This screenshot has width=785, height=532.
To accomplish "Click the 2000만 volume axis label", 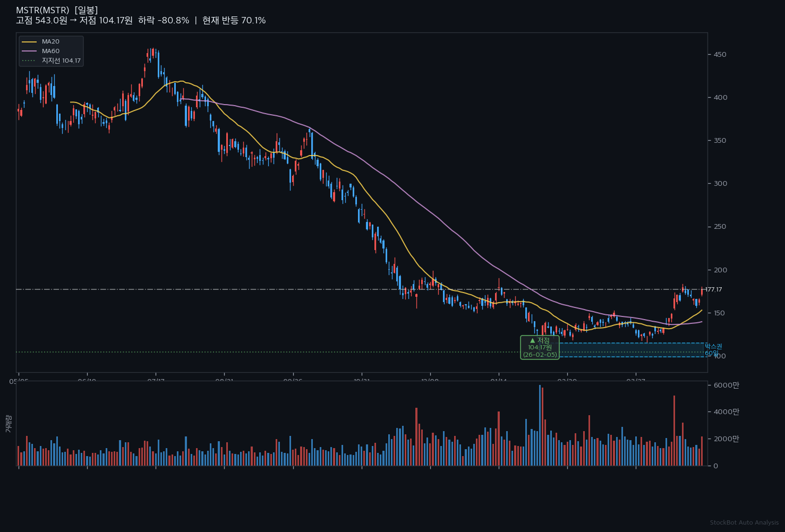I will (x=726, y=439).
